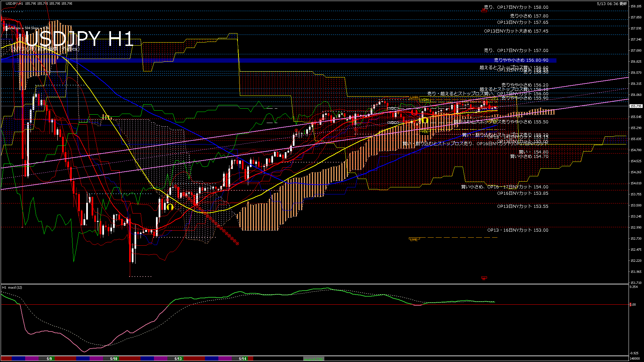Click the current price tag 155.795
Viewport: 644px width, 362px height.
coord(636,106)
